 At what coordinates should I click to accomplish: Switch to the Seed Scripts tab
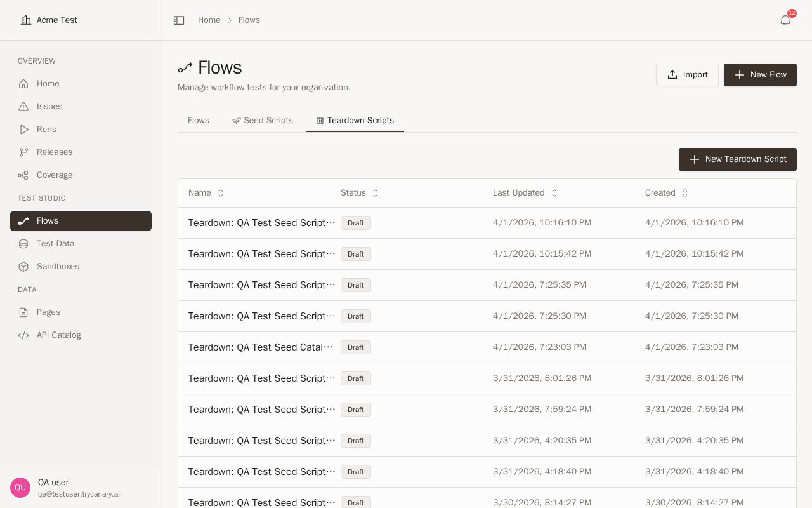[263, 121]
